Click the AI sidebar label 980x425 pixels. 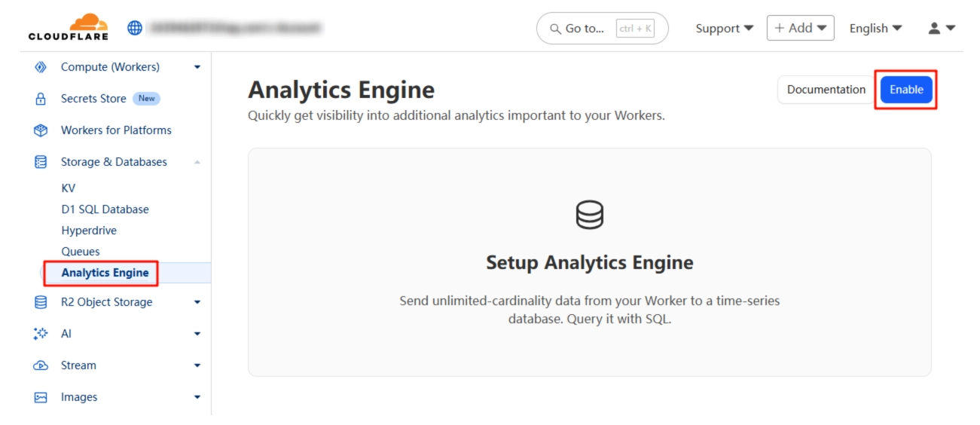click(x=66, y=334)
